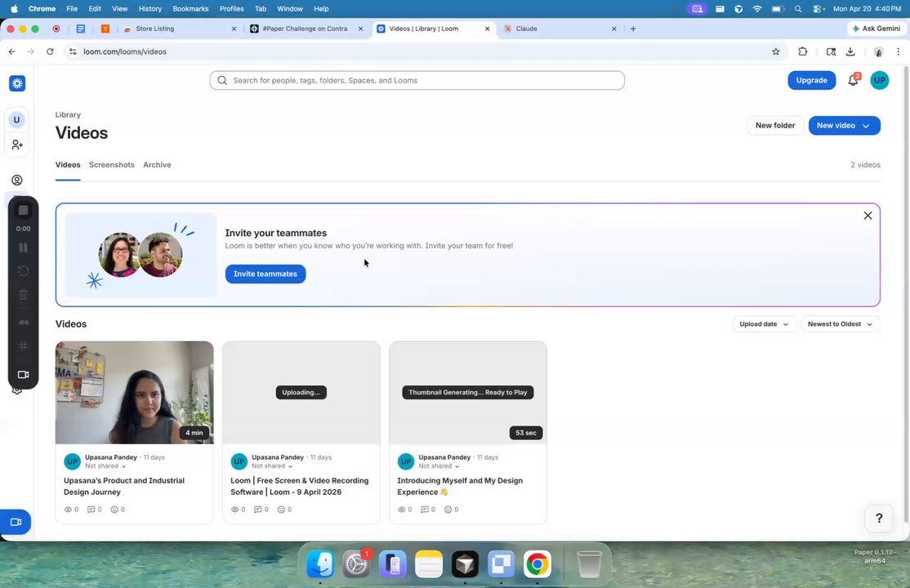
Task: Open the 4 min video thumbnail
Action: click(134, 392)
